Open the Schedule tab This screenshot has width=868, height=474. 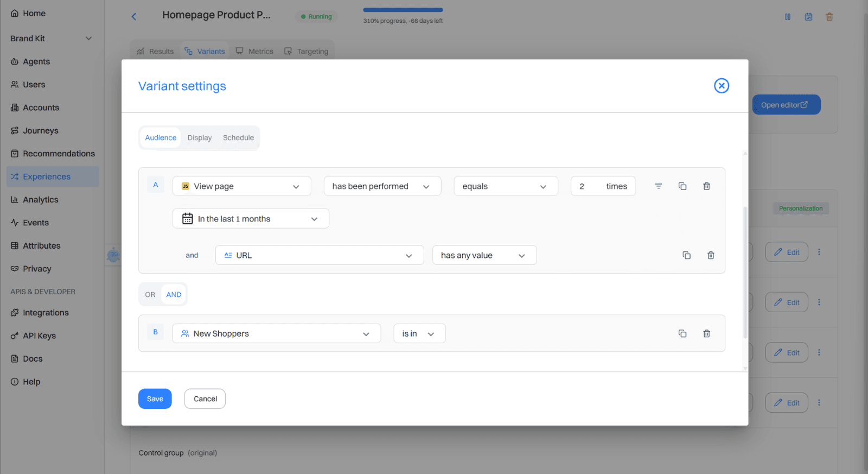[238, 138]
